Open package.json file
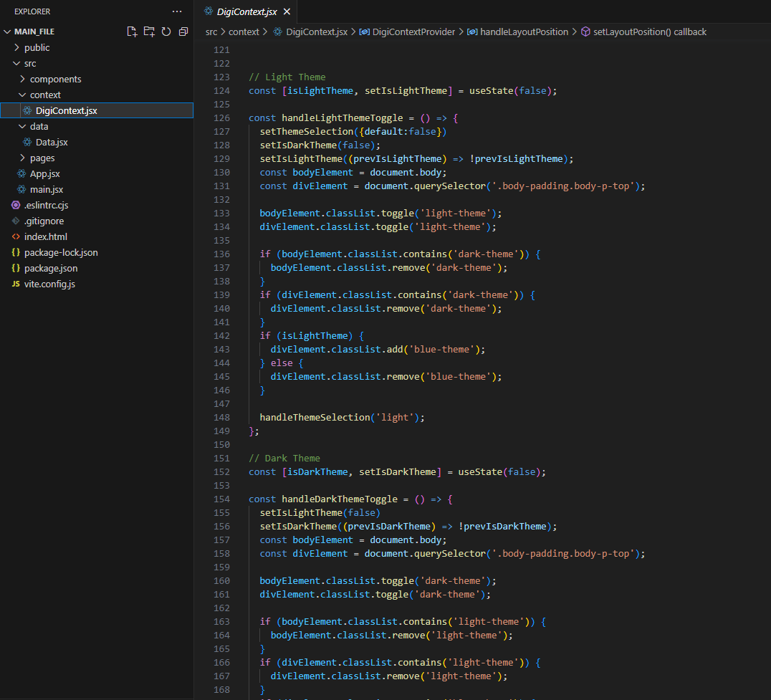The height and width of the screenshot is (700, 771). click(x=51, y=268)
